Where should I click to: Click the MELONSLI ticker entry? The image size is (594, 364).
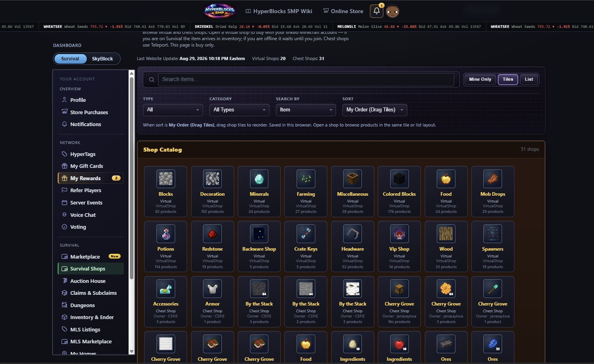pyautogui.click(x=409, y=27)
